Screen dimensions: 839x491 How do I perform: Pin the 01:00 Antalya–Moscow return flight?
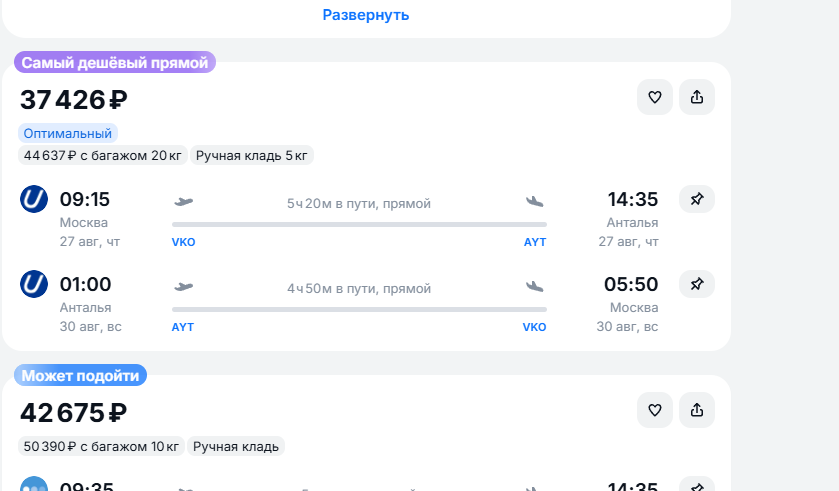pos(697,284)
